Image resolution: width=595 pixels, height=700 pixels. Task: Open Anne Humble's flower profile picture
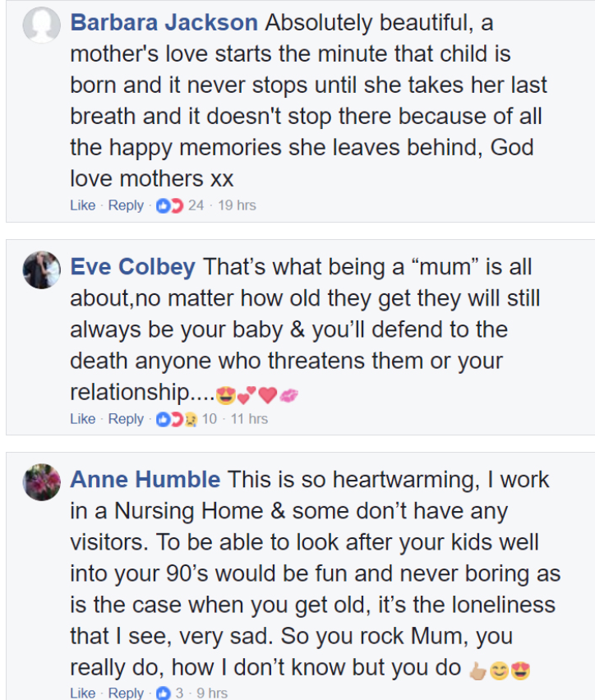[42, 482]
